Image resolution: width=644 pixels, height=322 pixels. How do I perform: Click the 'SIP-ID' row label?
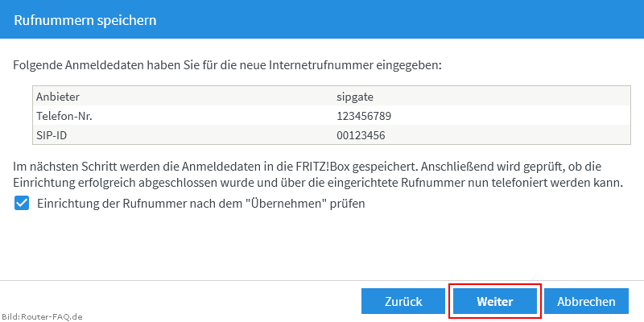click(x=52, y=135)
